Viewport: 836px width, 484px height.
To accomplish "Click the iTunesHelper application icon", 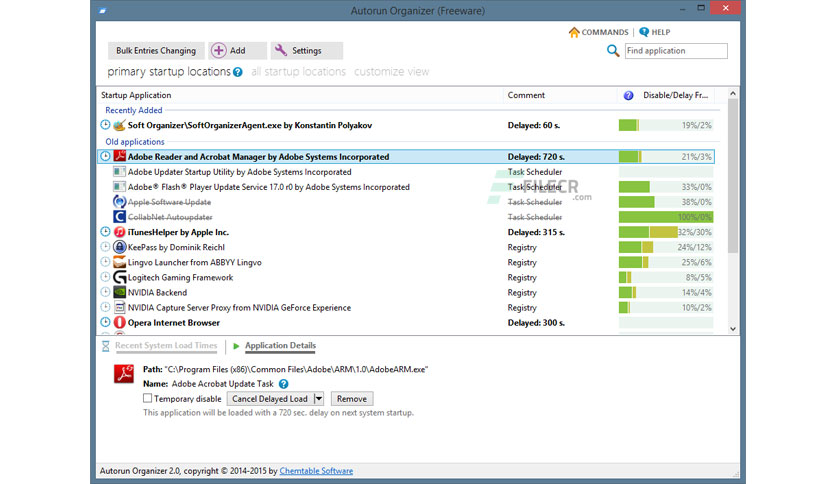I will pyautogui.click(x=119, y=232).
